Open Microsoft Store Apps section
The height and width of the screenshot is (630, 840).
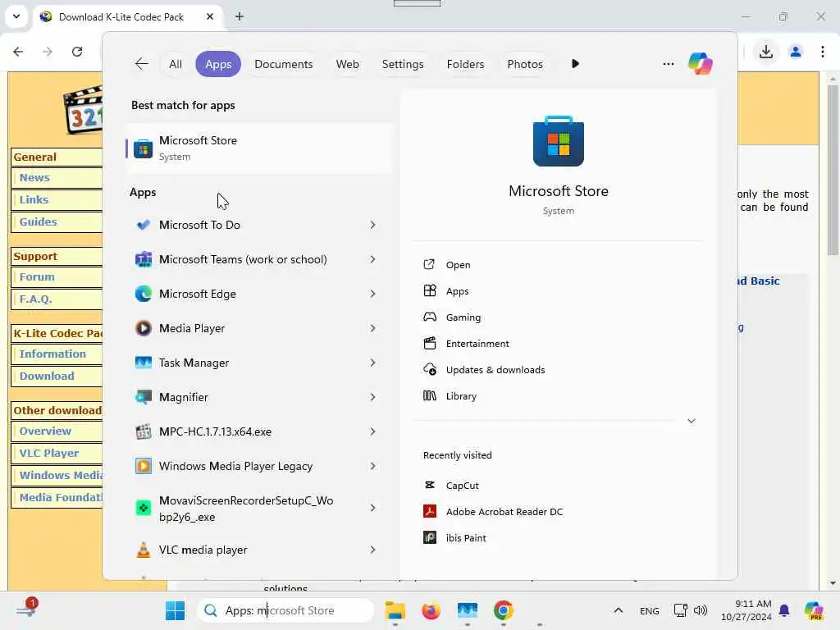(445, 291)
